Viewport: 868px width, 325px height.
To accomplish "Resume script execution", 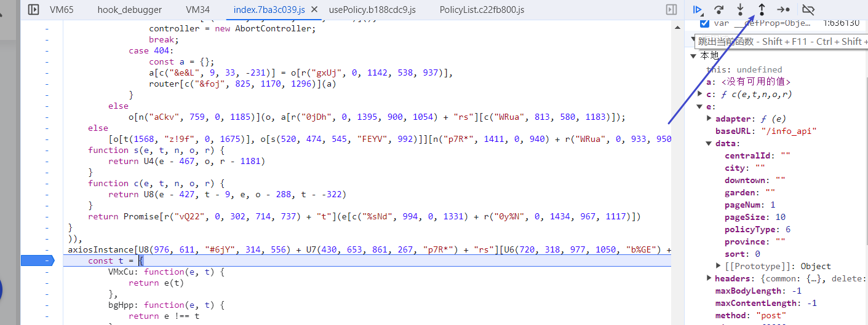I will pos(698,10).
